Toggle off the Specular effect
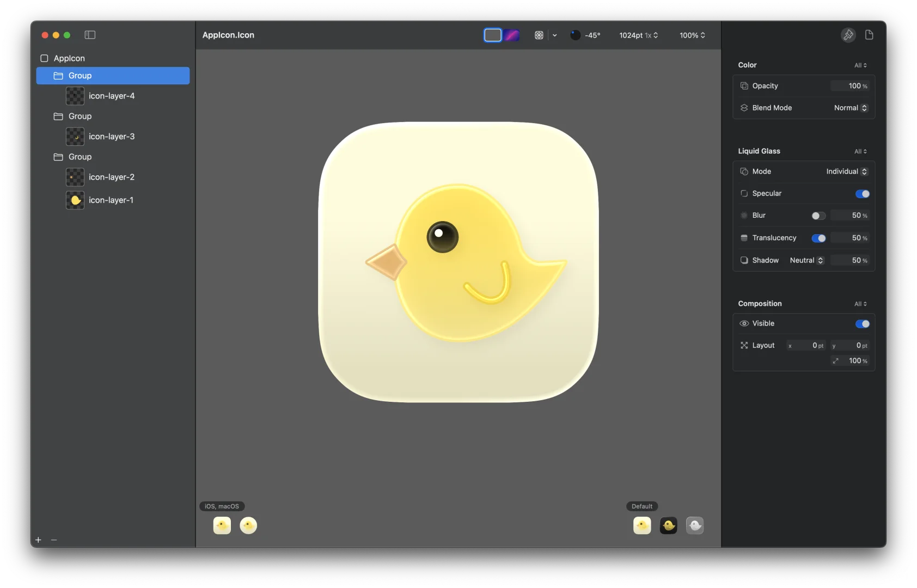 pyautogui.click(x=861, y=194)
